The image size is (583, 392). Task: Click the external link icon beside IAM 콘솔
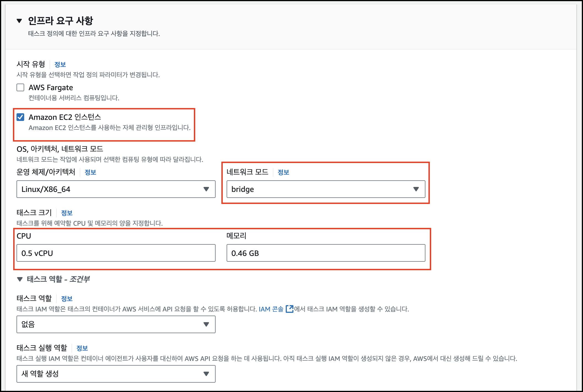(290, 309)
